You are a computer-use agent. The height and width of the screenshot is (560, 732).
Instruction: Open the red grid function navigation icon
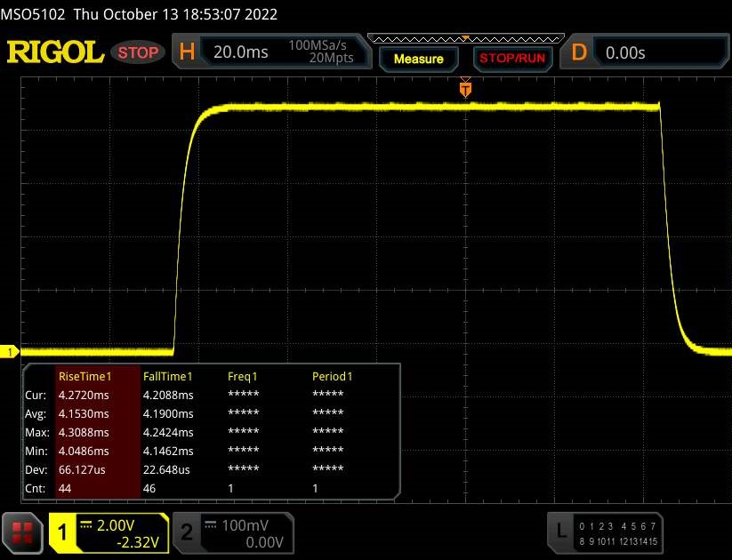22,533
